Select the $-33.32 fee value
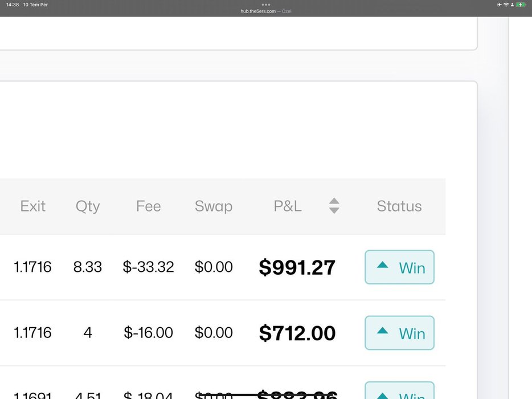This screenshot has height=399, width=532. [x=148, y=267]
